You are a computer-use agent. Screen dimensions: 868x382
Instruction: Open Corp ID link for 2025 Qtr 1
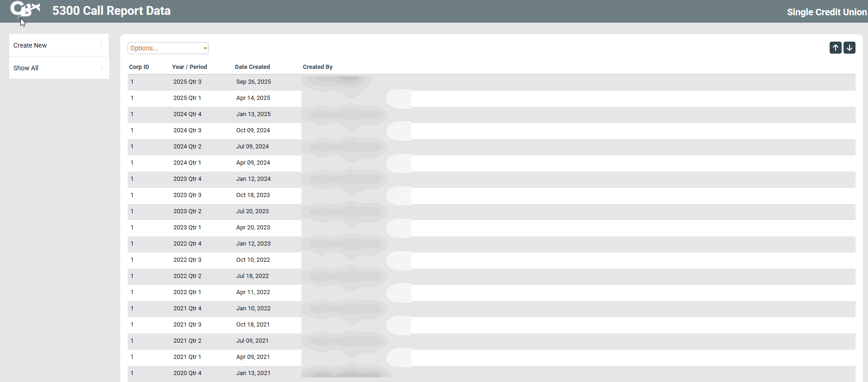[132, 98]
